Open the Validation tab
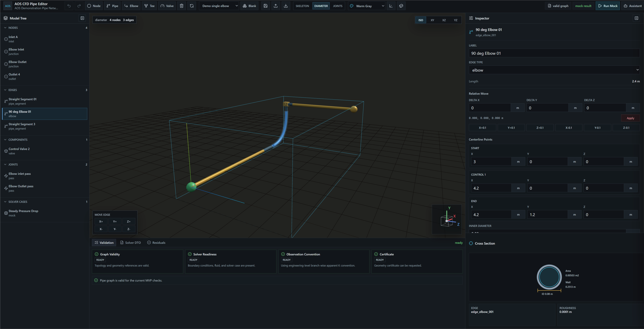Image resolution: width=644 pixels, height=329 pixels. 104,242
